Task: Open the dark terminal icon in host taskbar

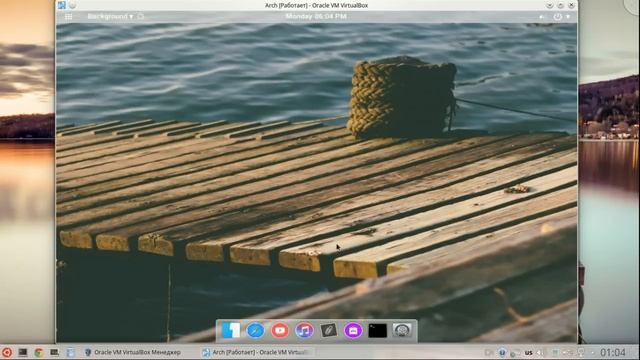Action: [23, 352]
